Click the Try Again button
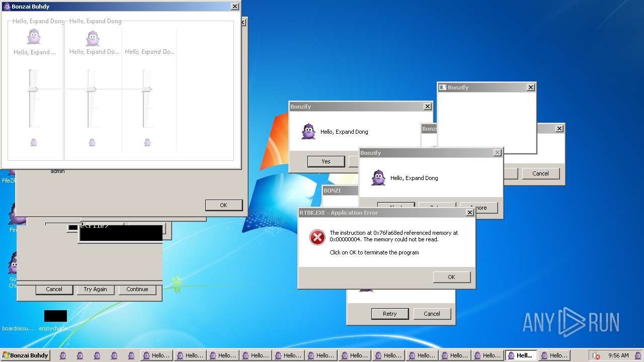The width and height of the screenshot is (644, 362). coord(95,289)
